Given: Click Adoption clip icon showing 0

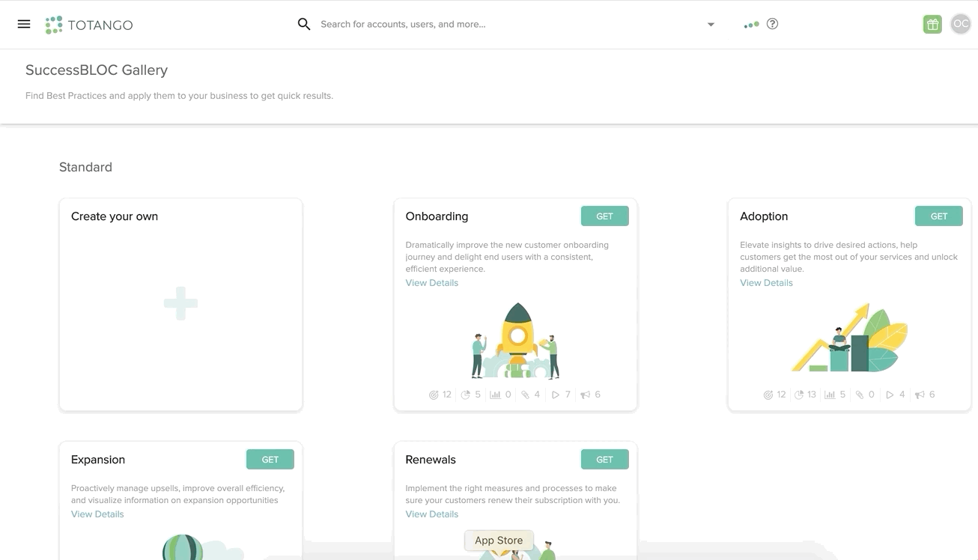Looking at the screenshot, I should pos(860,395).
